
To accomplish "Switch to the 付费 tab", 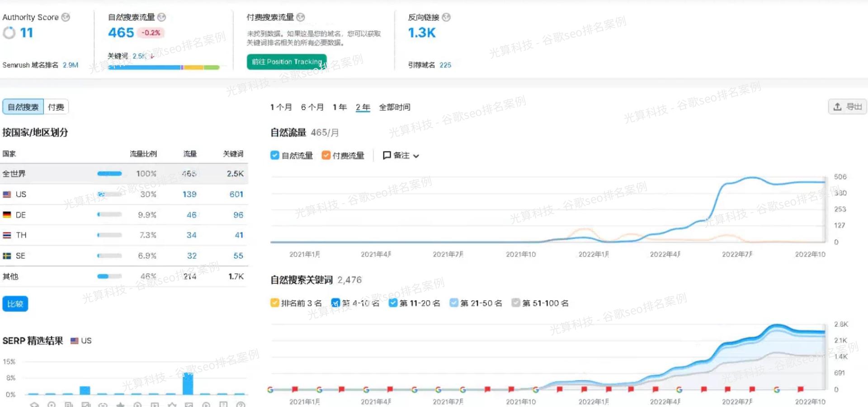I will click(x=56, y=106).
